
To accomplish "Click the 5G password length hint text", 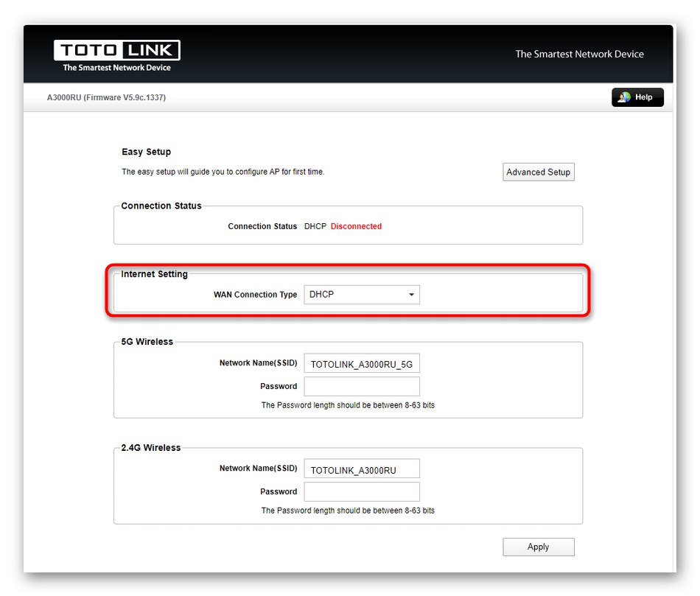I will (348, 405).
